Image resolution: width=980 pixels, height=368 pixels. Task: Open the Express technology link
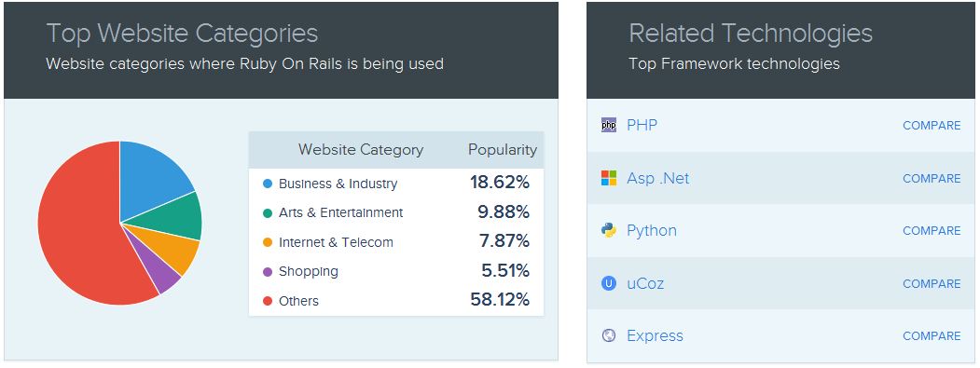655,336
